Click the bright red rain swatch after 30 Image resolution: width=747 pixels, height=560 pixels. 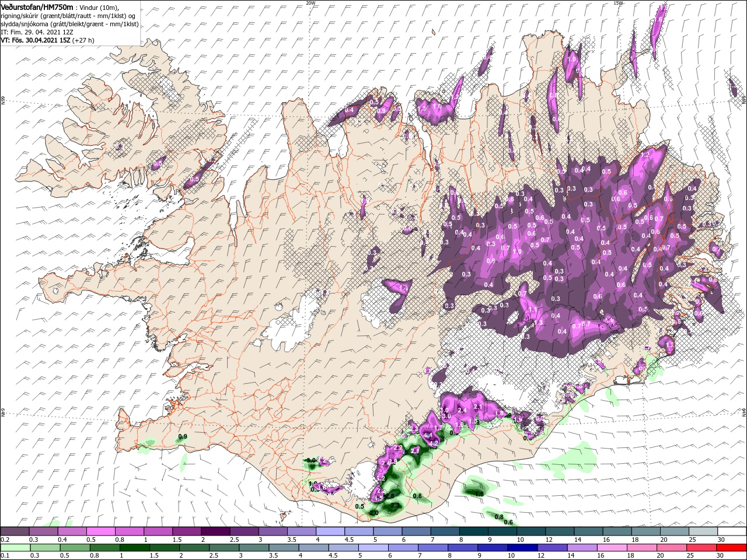(x=732, y=547)
